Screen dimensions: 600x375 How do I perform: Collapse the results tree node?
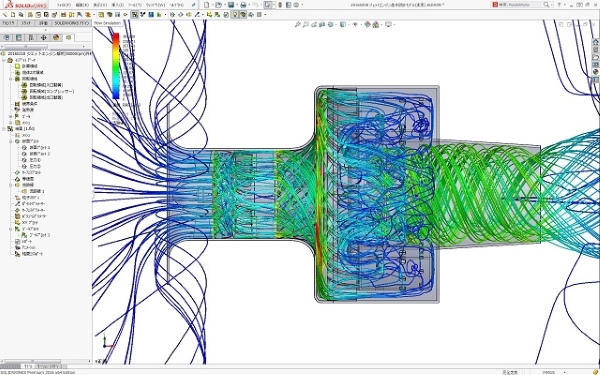(x=4, y=129)
